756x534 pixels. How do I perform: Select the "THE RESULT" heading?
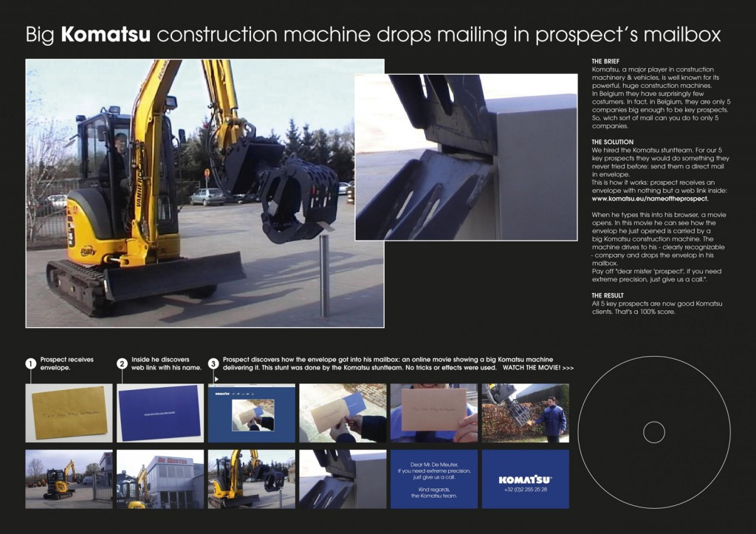[608, 295]
